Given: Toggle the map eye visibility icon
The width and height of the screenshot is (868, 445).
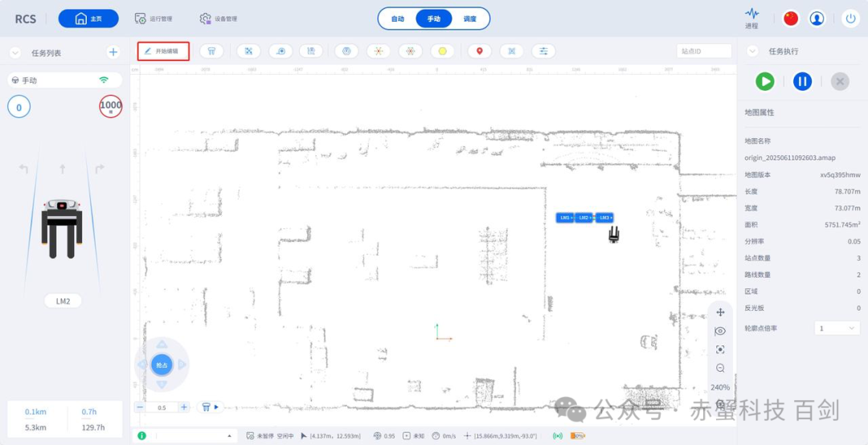Looking at the screenshot, I should coord(720,331).
